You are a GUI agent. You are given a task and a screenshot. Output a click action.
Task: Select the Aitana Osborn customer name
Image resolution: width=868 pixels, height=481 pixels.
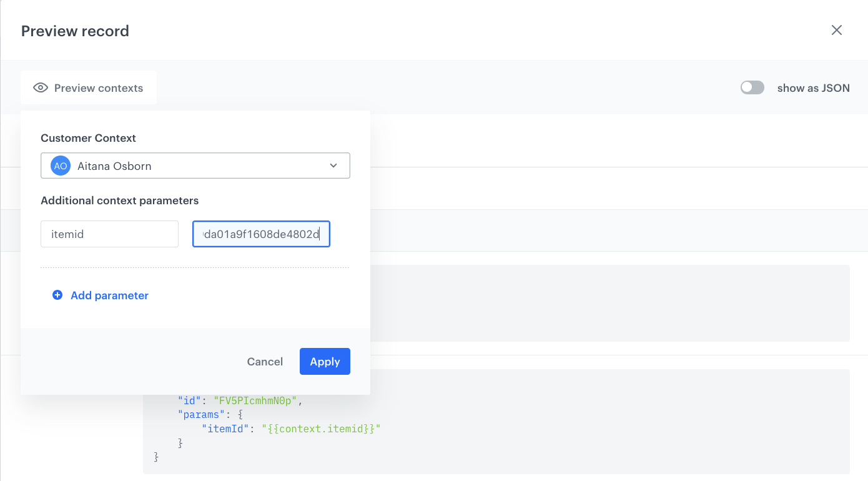click(114, 166)
